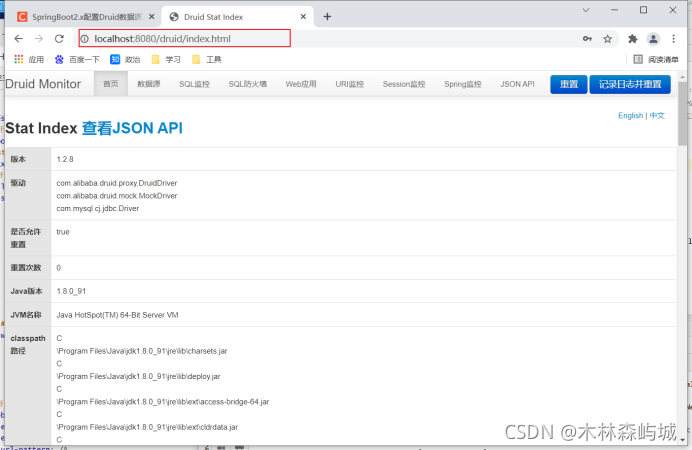The height and width of the screenshot is (450, 692).
Task: Select the charsets.jar classpath entry
Action: 142,351
